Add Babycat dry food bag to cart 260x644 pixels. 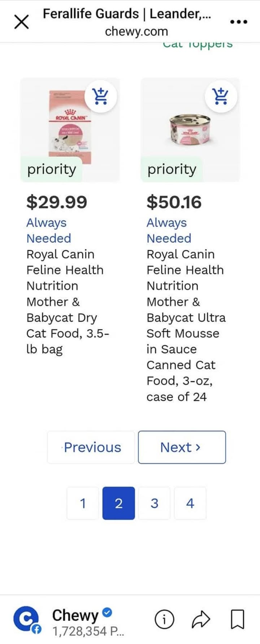100,97
